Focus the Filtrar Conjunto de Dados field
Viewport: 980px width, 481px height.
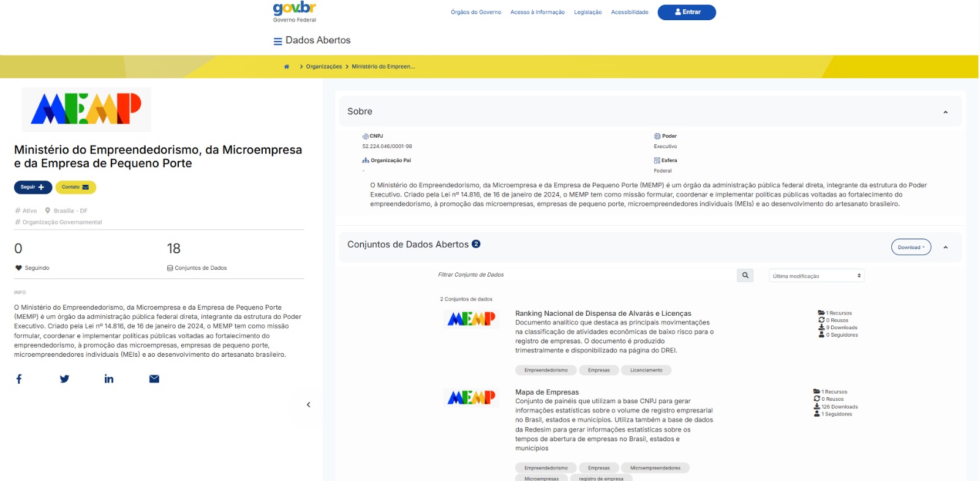tap(585, 275)
